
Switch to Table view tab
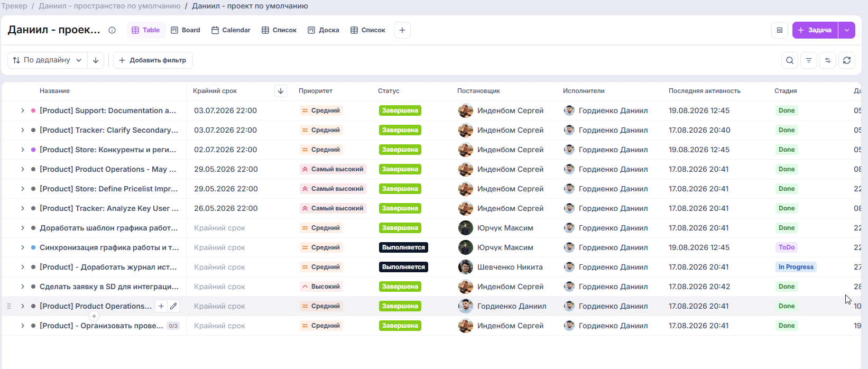click(146, 30)
